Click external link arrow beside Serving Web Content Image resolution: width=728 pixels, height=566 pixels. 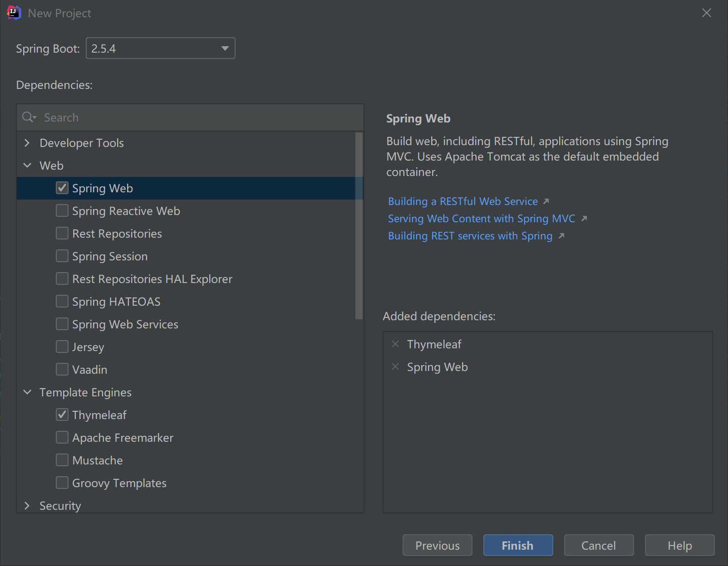click(x=584, y=219)
